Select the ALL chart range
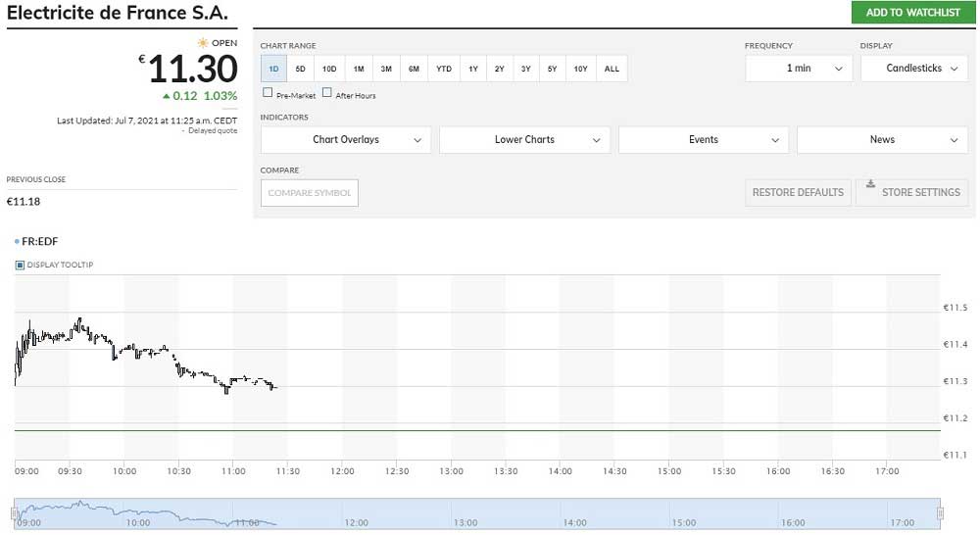Screen dimensions: 980x535 coord(612,69)
